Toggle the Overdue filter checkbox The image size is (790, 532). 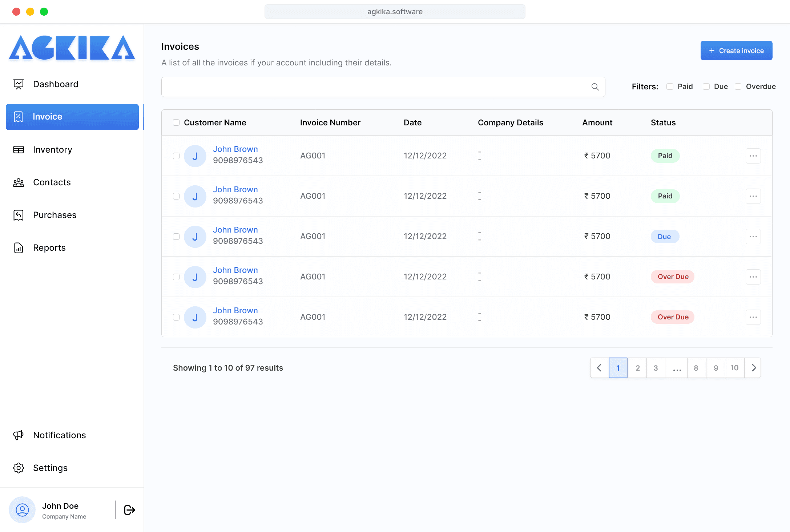click(x=738, y=86)
